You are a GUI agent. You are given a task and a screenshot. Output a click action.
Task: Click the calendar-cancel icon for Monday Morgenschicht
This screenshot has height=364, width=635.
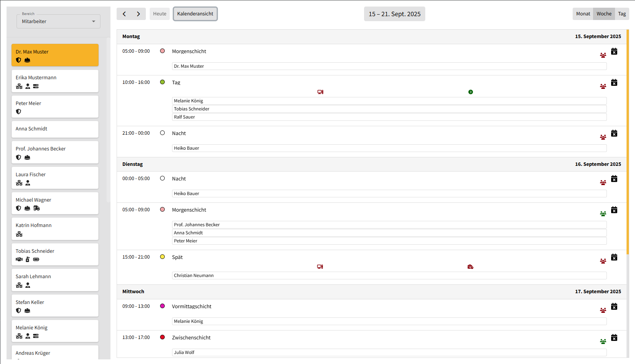coord(614,52)
